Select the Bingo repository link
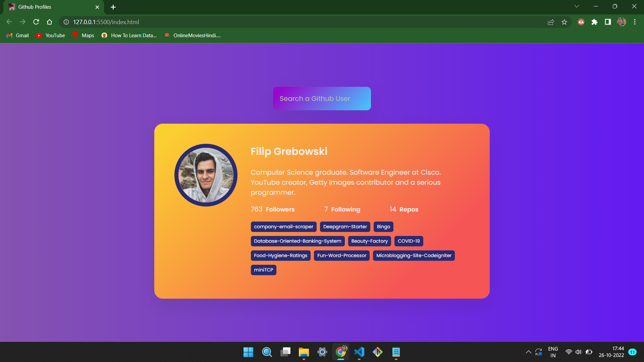The image size is (644, 362). click(383, 226)
